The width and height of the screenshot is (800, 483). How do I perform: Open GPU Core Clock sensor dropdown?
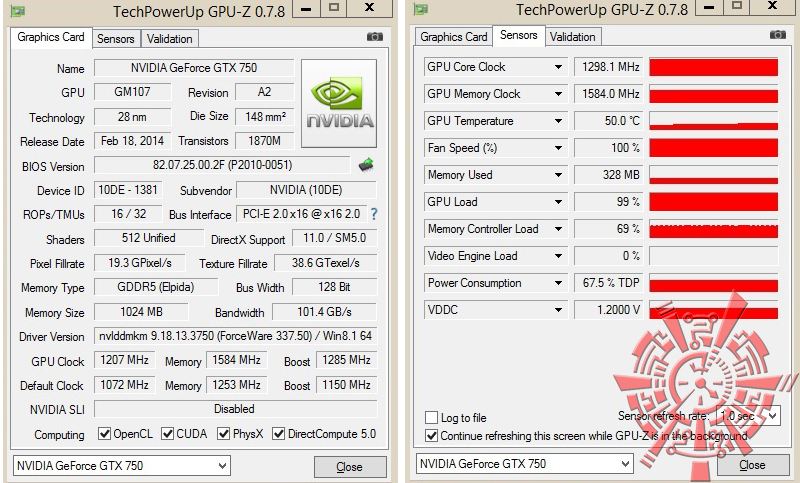tap(559, 67)
